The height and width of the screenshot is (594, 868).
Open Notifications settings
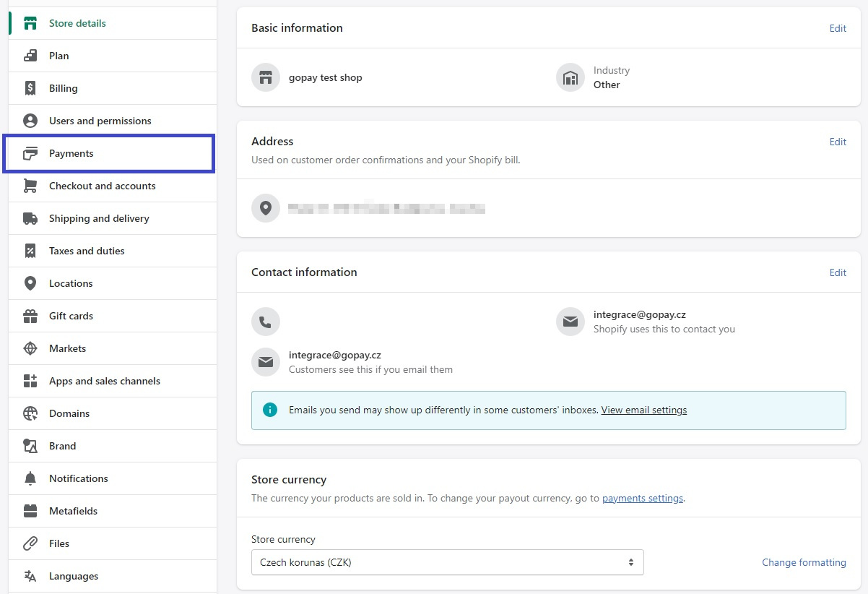[x=113, y=478]
